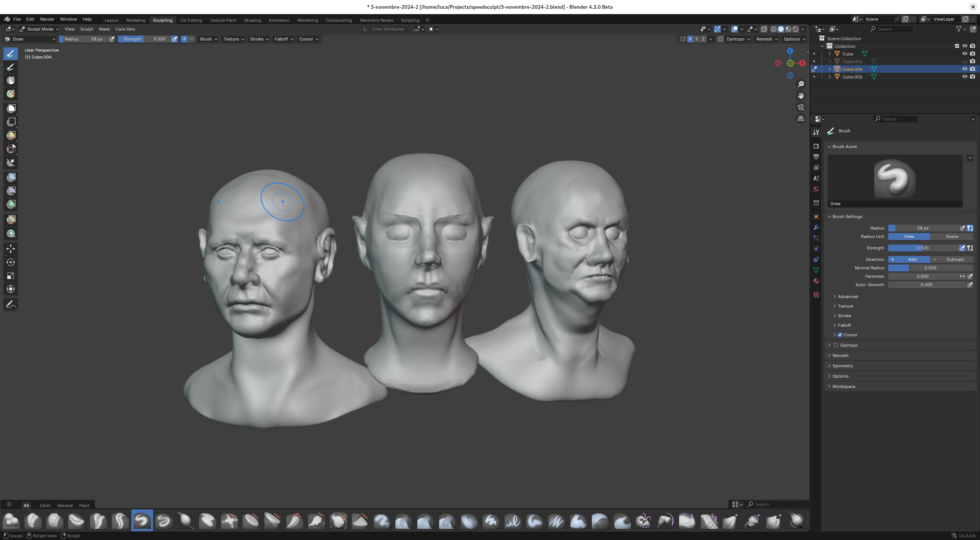
Task: Select the Draw Face Sets tool
Action: 11,94
